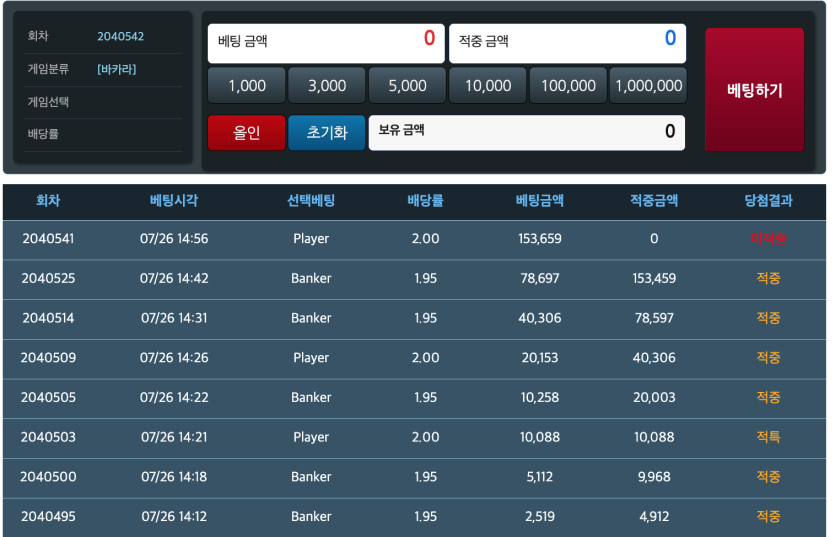Image resolution: width=835 pixels, height=537 pixels.
Task: Add 100,000 to the bet
Action: pos(568,86)
